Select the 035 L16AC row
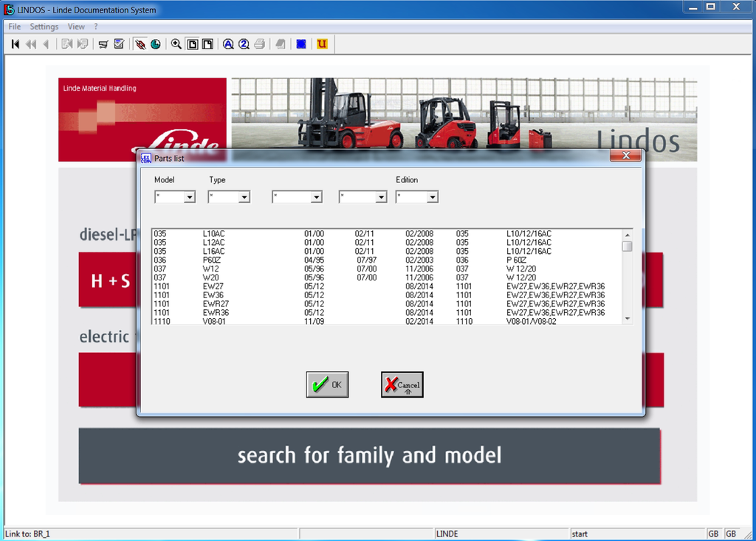The width and height of the screenshot is (756, 541). click(x=387, y=251)
